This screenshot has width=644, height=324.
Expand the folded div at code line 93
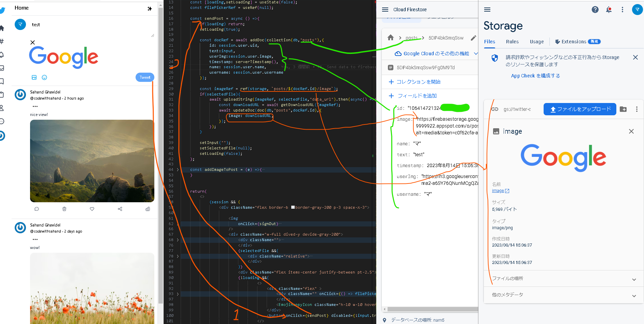point(178,294)
